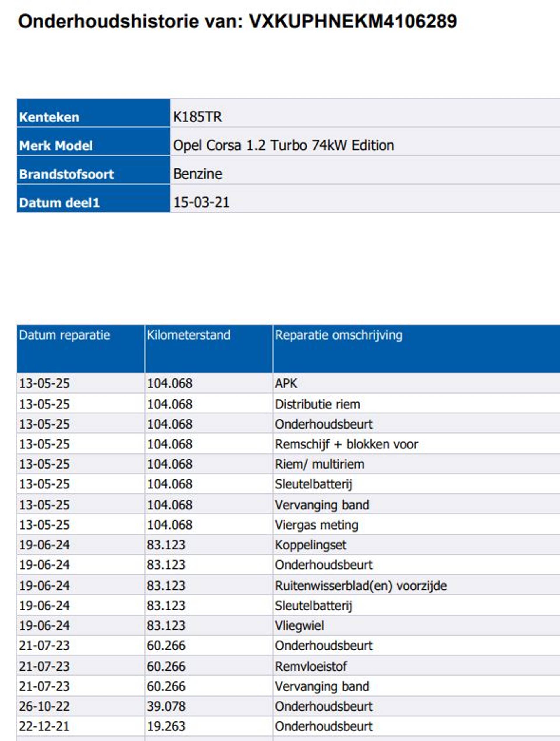Select the APK repair row entry

tap(286, 383)
